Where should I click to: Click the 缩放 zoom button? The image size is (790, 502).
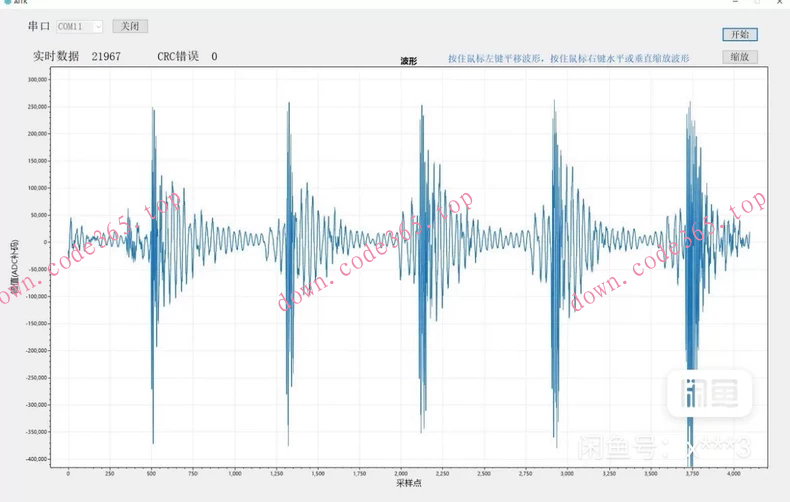coord(740,56)
